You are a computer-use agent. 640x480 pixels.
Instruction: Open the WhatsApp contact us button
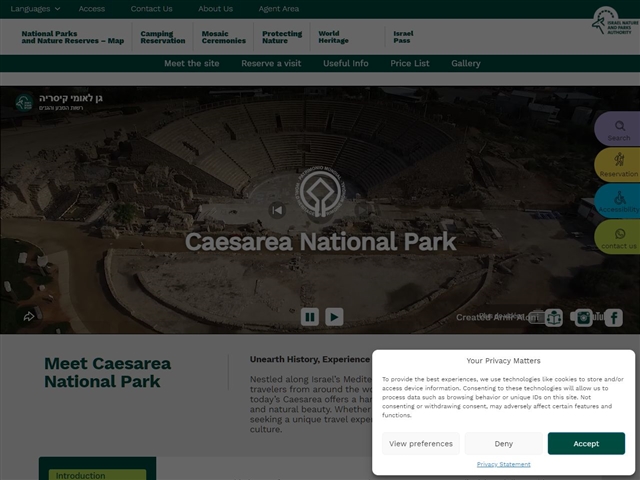click(618, 237)
